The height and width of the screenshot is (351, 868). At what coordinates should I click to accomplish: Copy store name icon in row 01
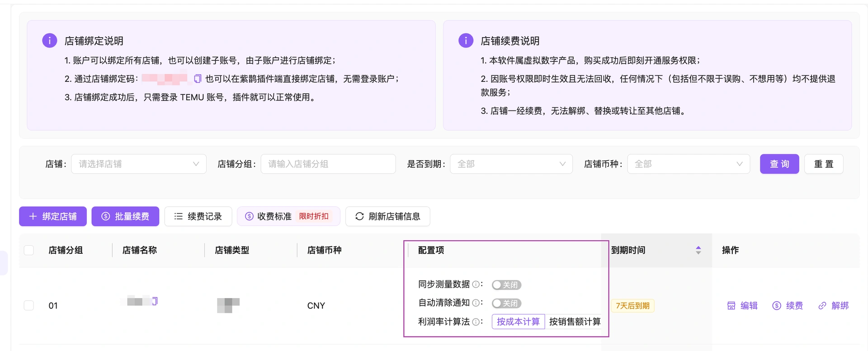155,301
